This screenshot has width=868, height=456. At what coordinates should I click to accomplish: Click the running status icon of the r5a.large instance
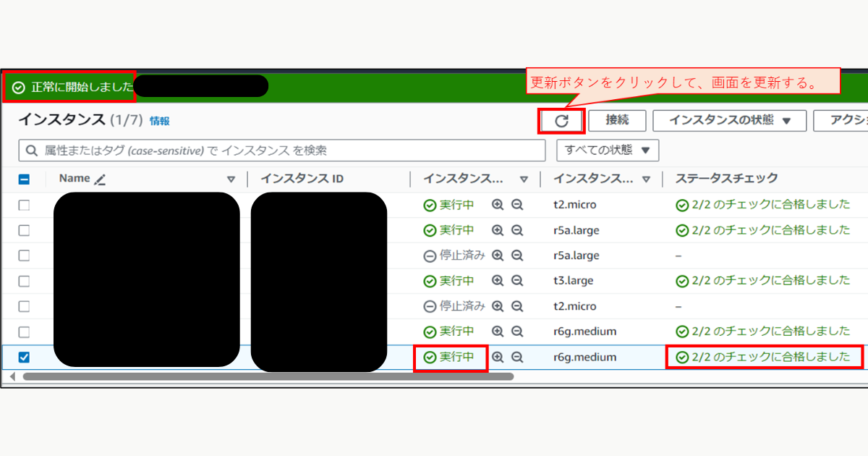coord(428,229)
